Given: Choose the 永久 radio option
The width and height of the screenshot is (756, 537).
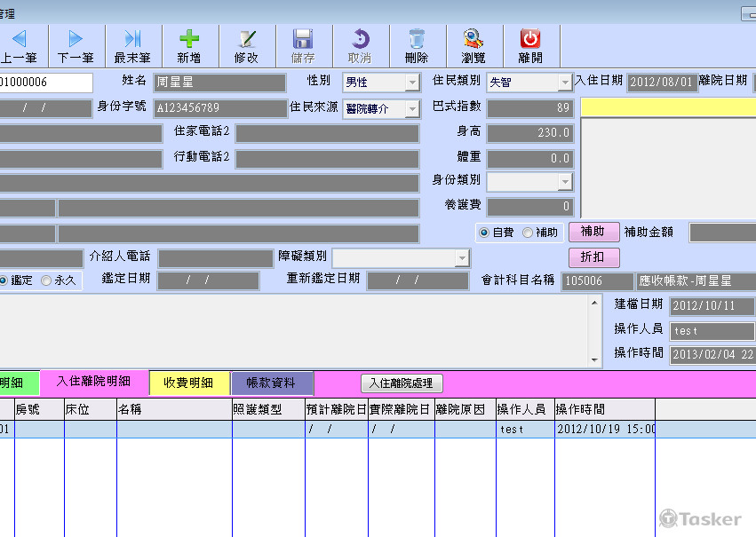Looking at the screenshot, I should point(46,280).
